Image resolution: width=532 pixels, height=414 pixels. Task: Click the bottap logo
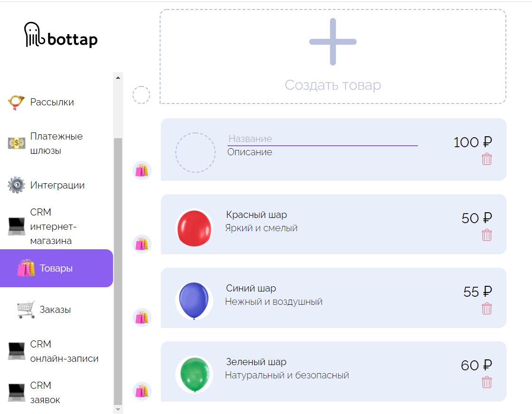[61, 36]
